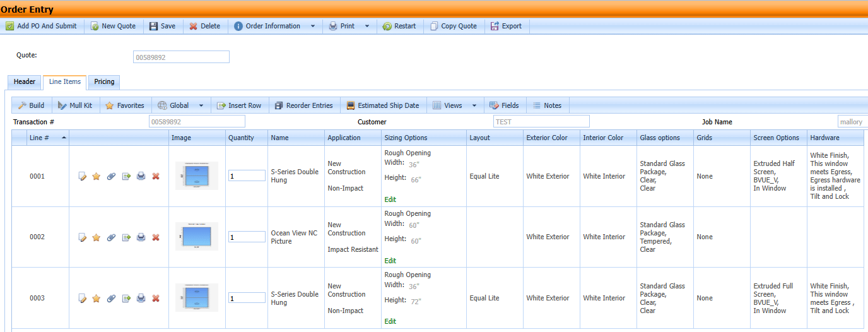The width and height of the screenshot is (868, 332).
Task: Mark line 0002 as favorite with star icon
Action: (97, 238)
